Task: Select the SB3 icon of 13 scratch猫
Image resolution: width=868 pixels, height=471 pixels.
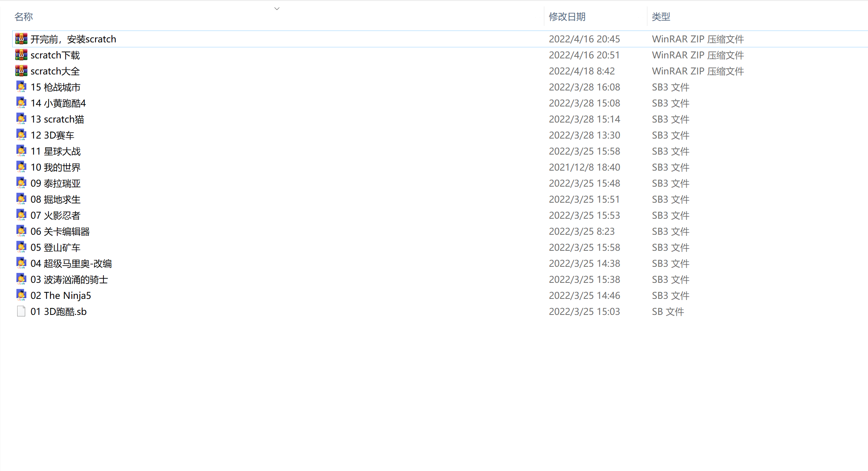Action: [21, 119]
